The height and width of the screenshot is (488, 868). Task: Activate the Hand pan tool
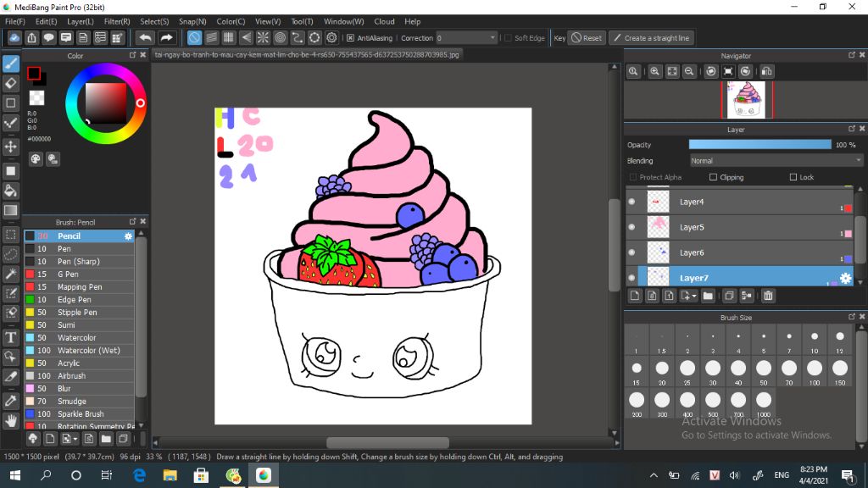pyautogui.click(x=11, y=420)
